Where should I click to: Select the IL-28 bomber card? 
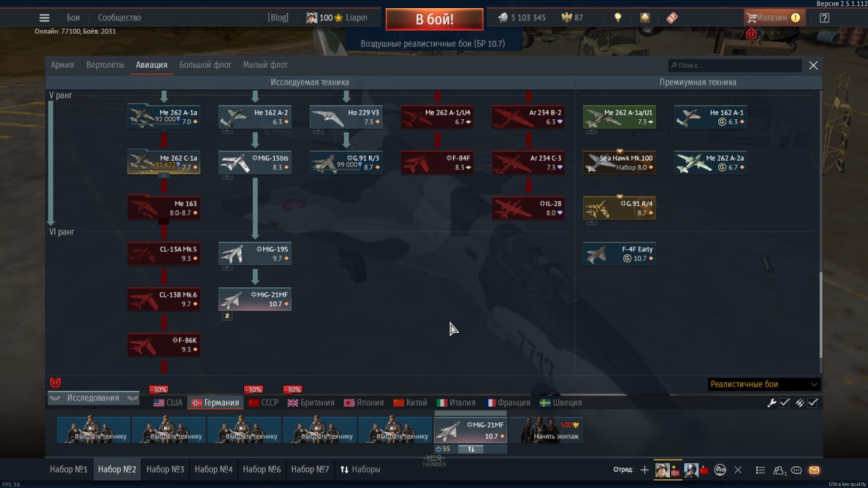528,208
